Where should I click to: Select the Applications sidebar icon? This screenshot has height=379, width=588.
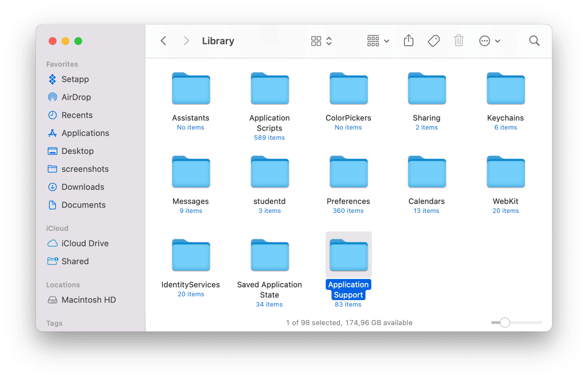(x=52, y=133)
